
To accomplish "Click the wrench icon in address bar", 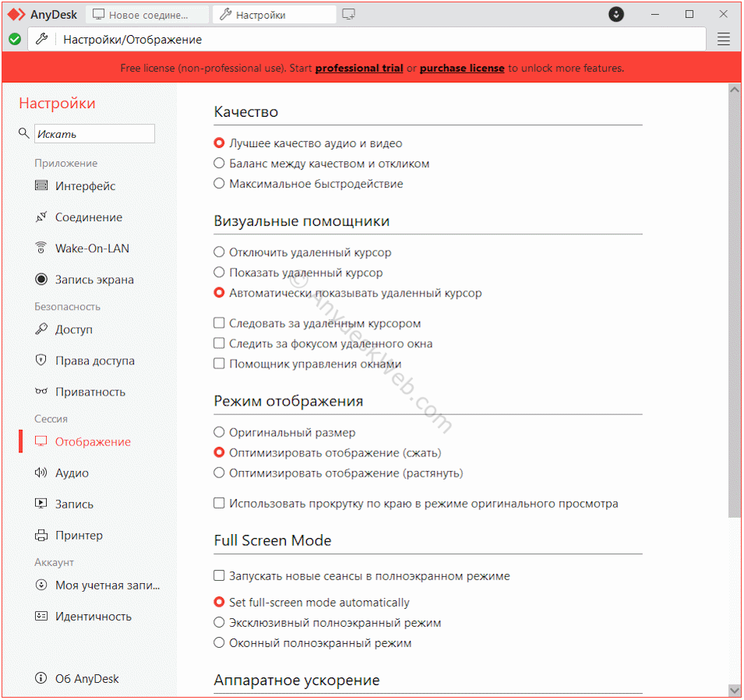I will [x=42, y=39].
